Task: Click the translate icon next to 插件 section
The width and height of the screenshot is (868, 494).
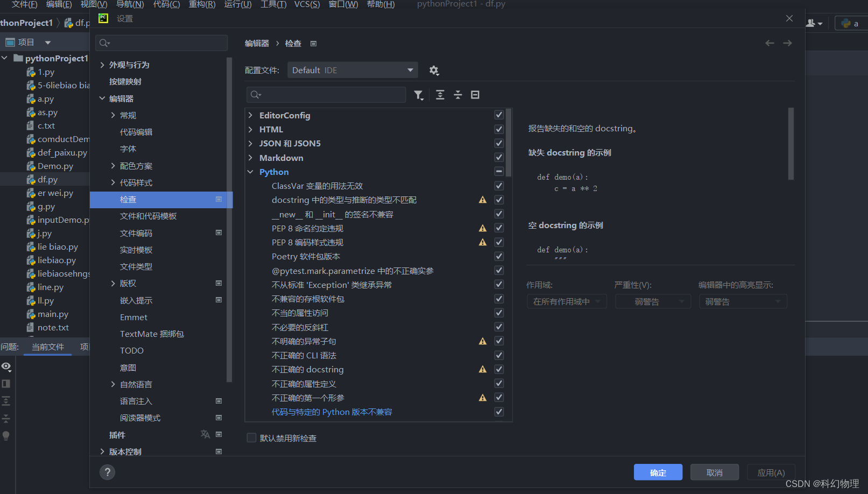Action: [205, 434]
